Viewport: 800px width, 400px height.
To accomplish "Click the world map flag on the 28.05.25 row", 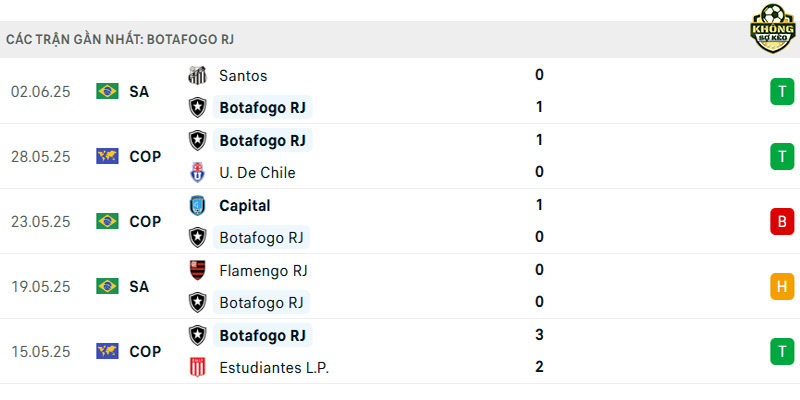I will point(107,156).
